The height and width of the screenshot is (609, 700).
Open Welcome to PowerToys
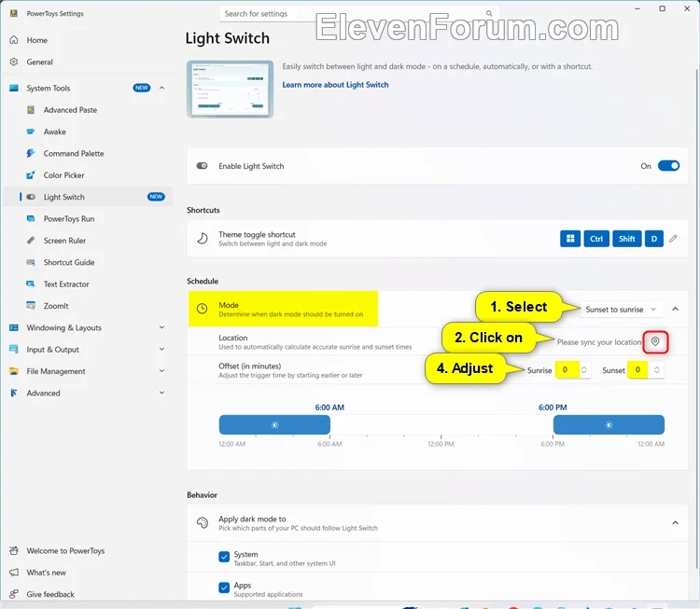click(x=65, y=550)
